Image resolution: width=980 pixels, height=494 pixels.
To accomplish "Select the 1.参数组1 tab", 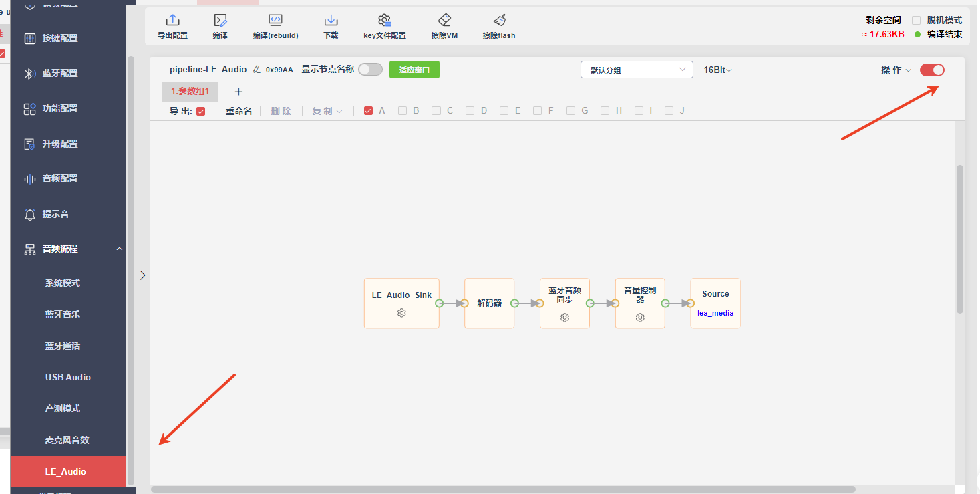I will (x=190, y=92).
